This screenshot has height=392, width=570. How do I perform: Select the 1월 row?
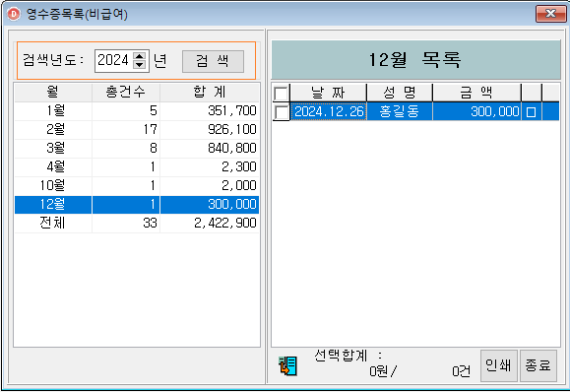click(x=137, y=110)
